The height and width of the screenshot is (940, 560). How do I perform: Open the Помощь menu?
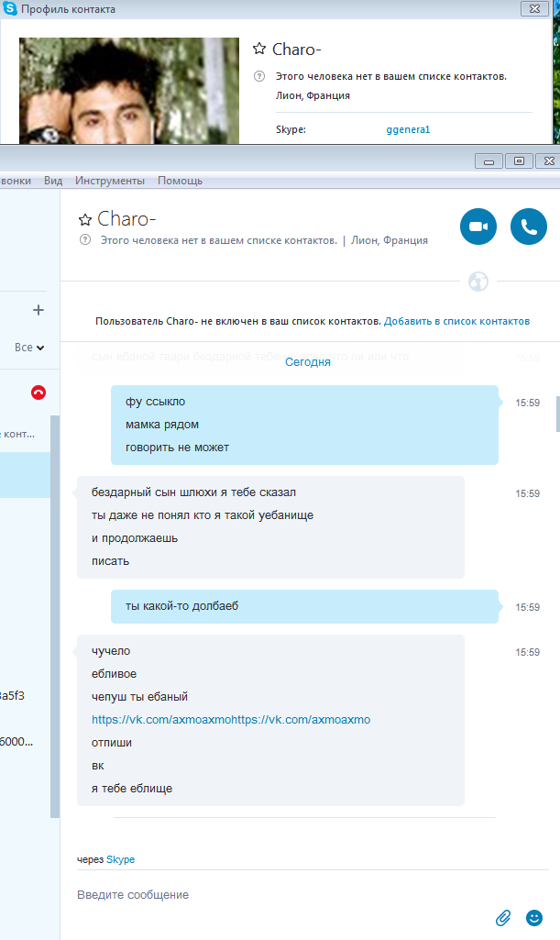click(x=180, y=181)
